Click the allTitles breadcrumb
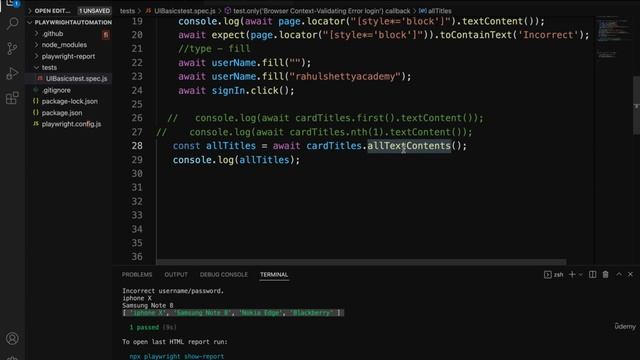The image size is (640, 360). coord(440,11)
